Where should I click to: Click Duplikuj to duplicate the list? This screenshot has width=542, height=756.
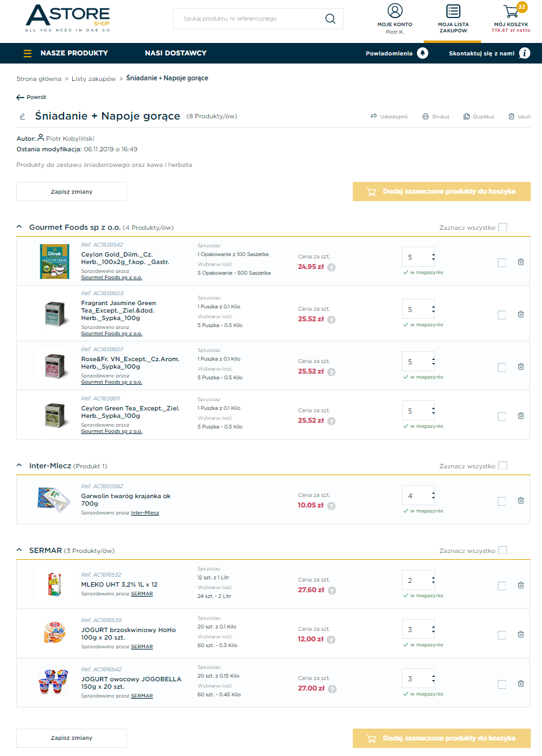point(479,116)
